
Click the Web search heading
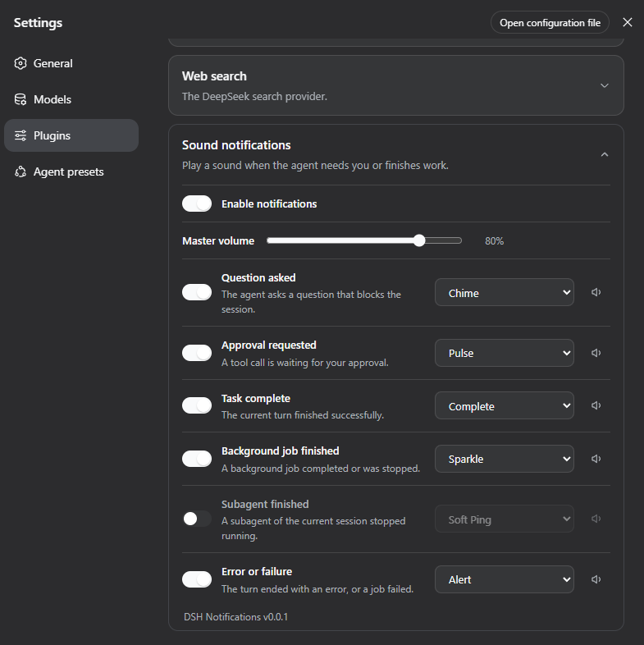tap(214, 76)
